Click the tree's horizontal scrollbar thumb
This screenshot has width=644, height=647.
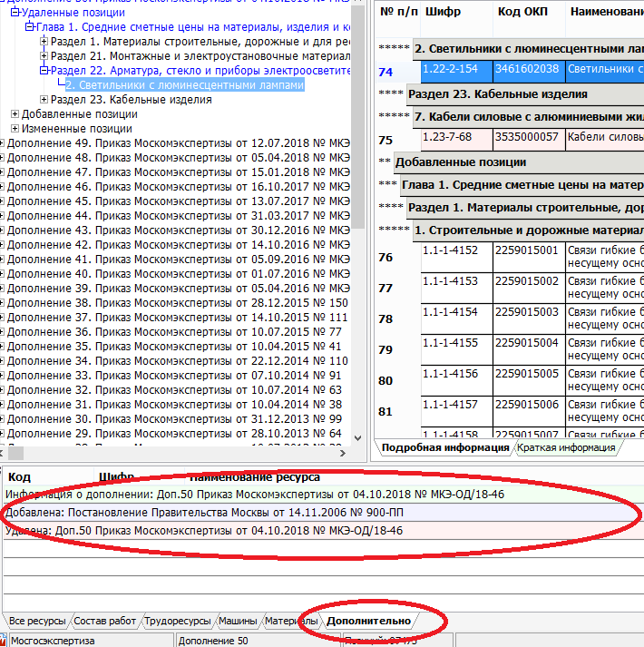pos(16,453)
